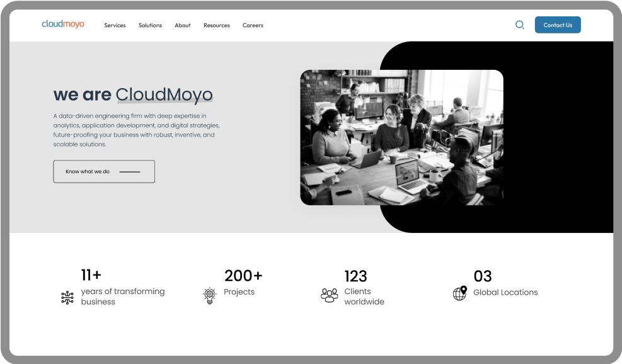622x364 pixels.
Task: Open the Resources menu item
Action: coord(217,25)
